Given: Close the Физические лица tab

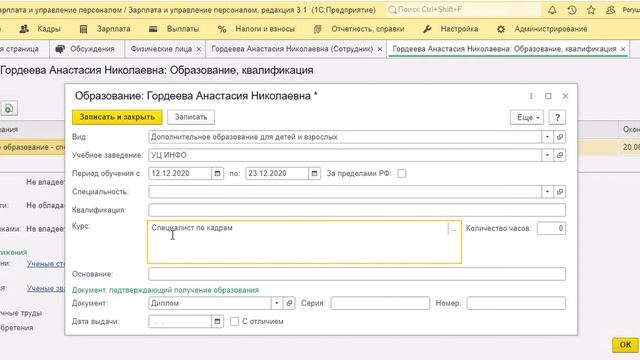Looking at the screenshot, I should point(199,49).
